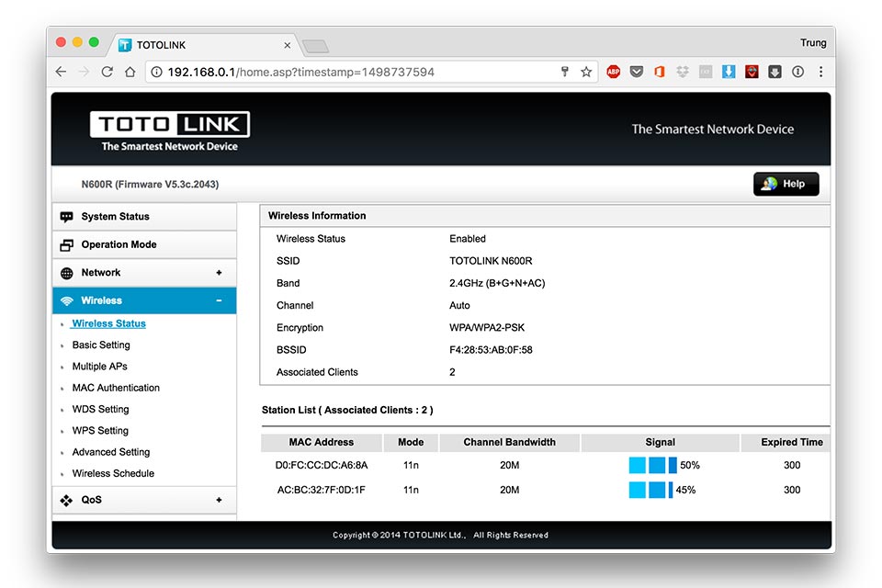Select MAC address AC:BC:32:7F:0D:1F

(322, 490)
